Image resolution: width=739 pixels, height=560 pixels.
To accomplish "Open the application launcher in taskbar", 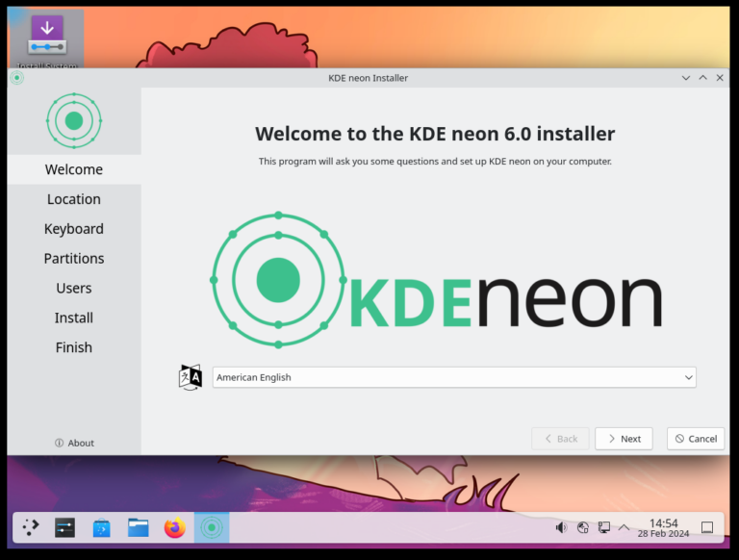I will (31, 527).
